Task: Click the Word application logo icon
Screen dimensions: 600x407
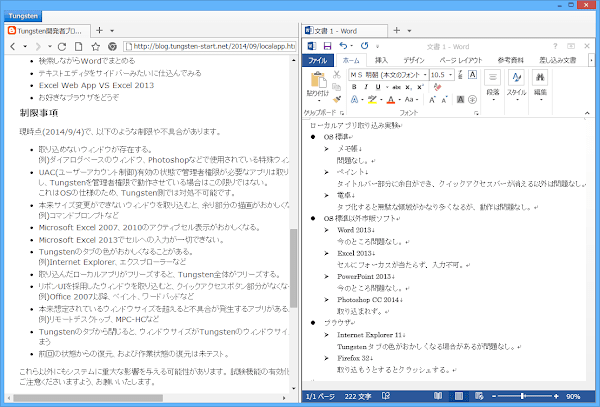Action: click(312, 46)
